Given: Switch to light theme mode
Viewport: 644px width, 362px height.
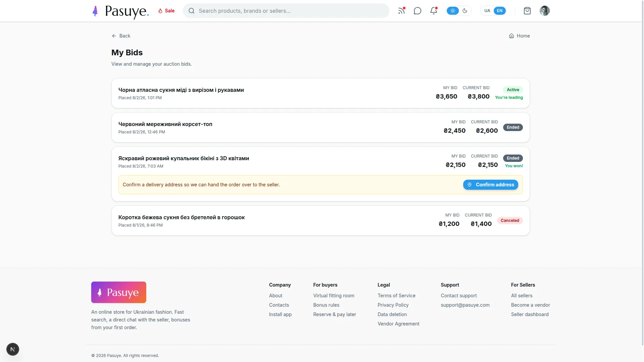Looking at the screenshot, I should tap(453, 11).
